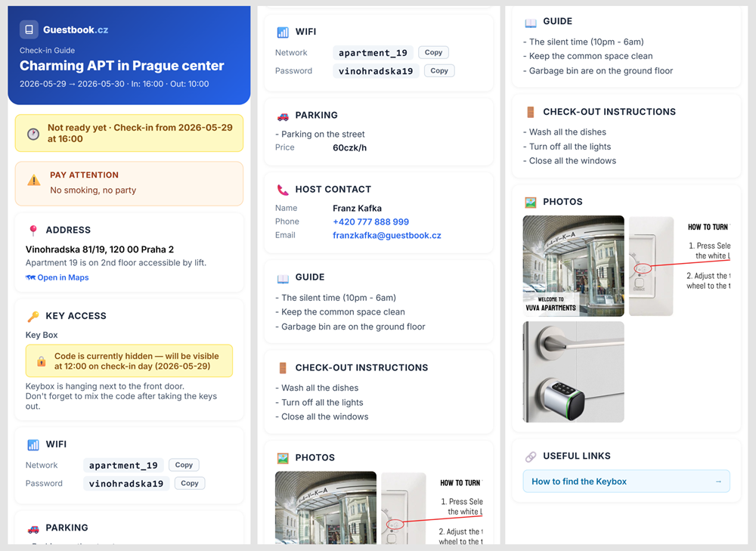Copy network name in the middle panel WIFI card
Image resolution: width=756 pixels, height=551 pixels.
coord(433,53)
